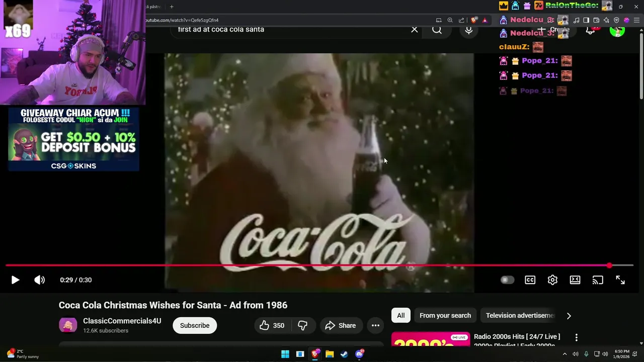Open a new browser tab with plus
Screen dimensions: 644x362
coord(172,7)
